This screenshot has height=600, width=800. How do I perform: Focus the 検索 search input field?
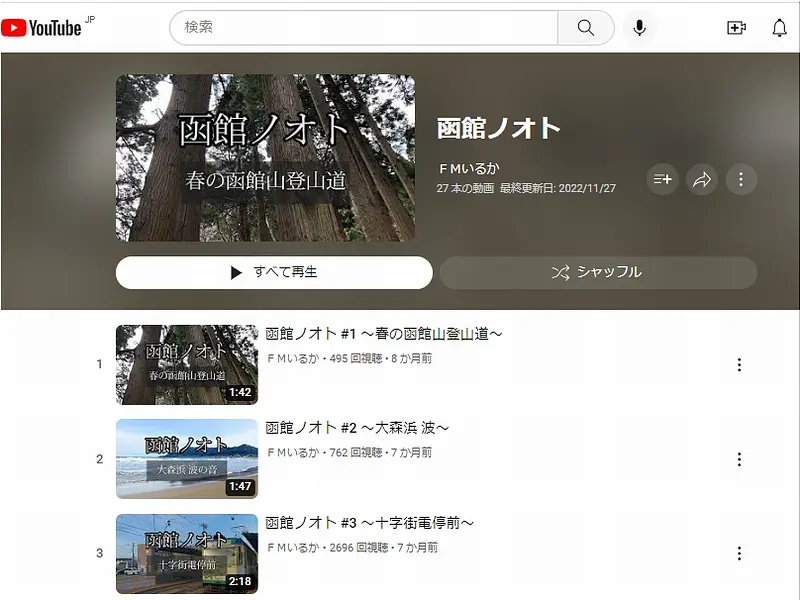click(365, 28)
